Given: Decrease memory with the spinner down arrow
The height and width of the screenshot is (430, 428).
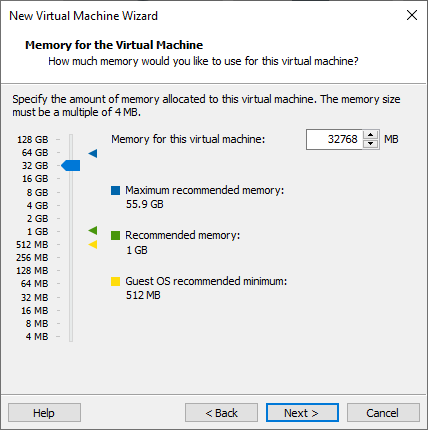Looking at the screenshot, I should point(370,144).
